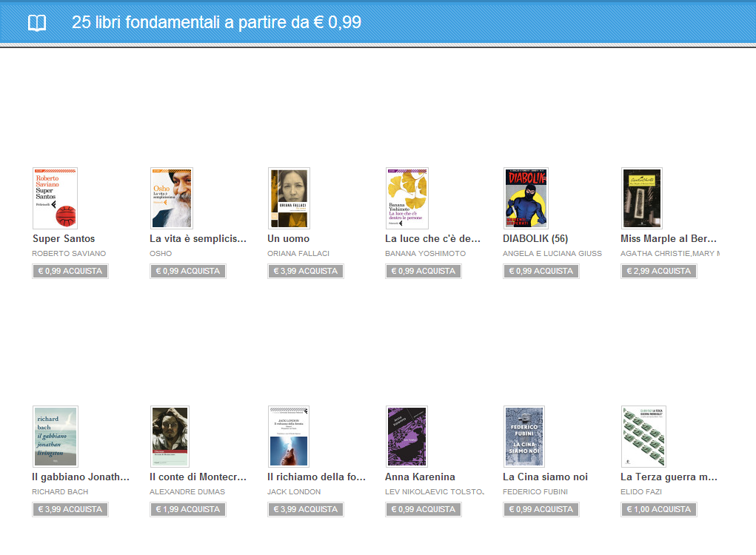Select author OSHO
756x555 pixels.
pos(161,253)
